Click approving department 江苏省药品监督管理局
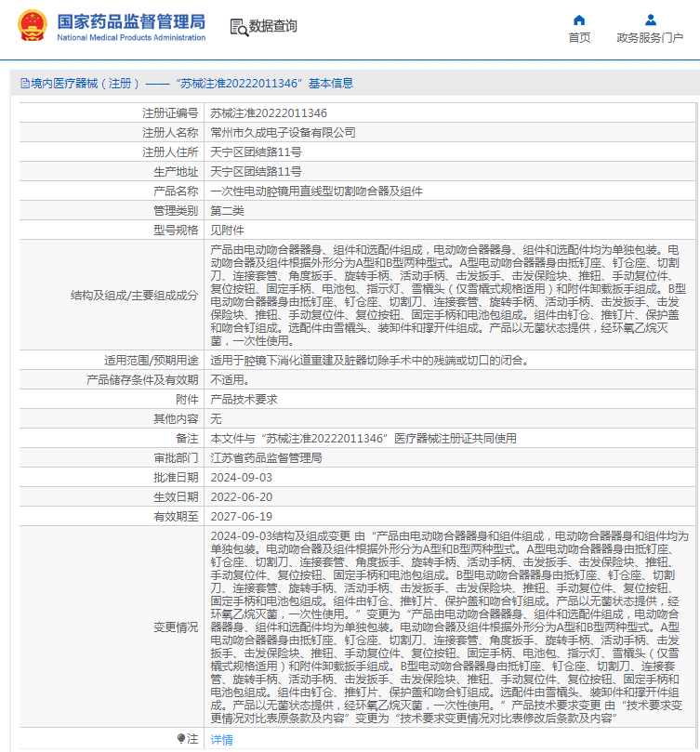 tap(266, 458)
